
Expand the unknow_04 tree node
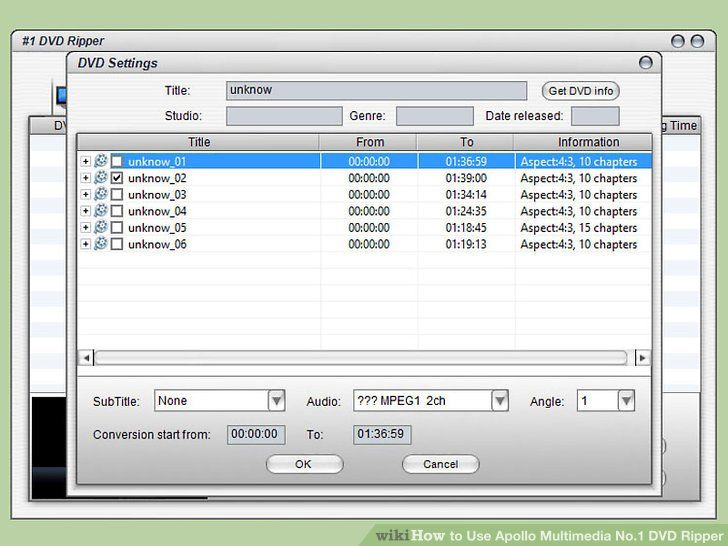pos(85,211)
